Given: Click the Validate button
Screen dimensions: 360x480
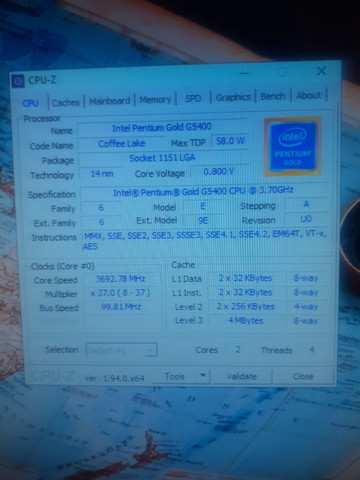Looking at the screenshot, I should (242, 376).
